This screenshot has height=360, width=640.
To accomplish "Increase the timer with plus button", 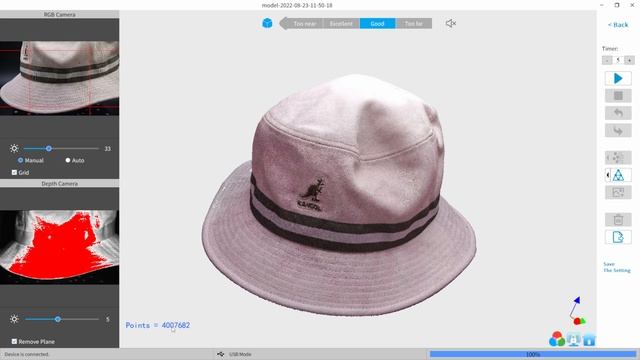I will click(x=629, y=60).
